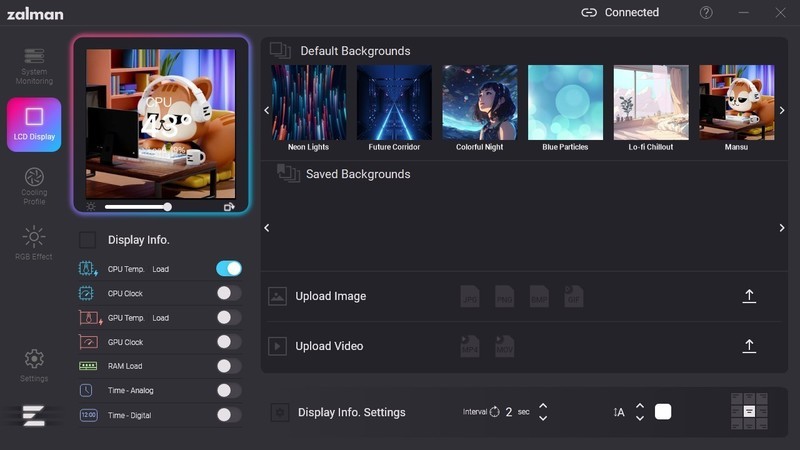Increase the interval seconds with up arrow

click(x=543, y=406)
